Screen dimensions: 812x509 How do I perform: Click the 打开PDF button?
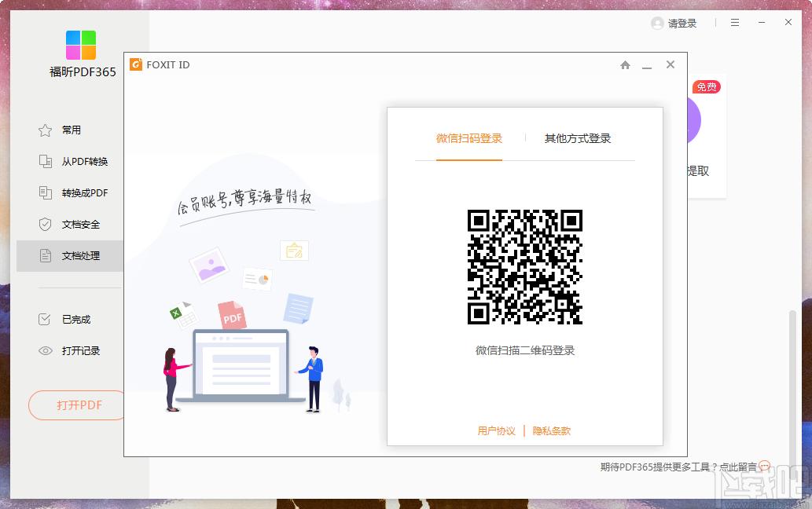click(77, 405)
